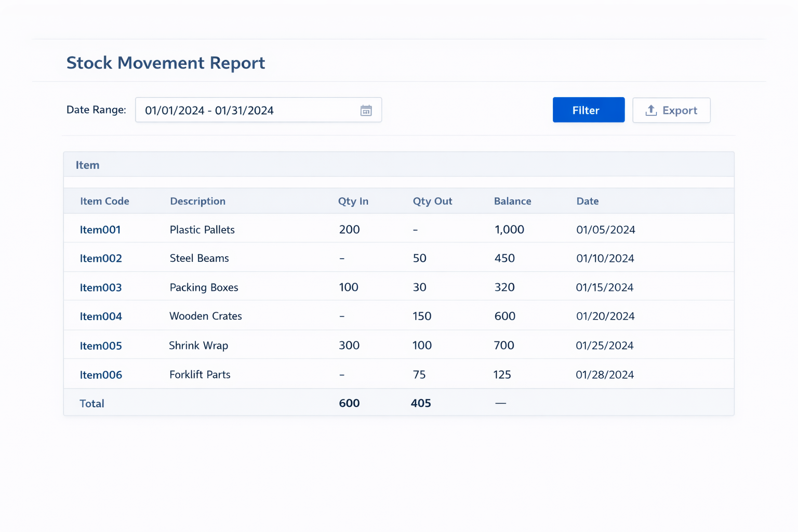This screenshot has width=798, height=532.
Task: Open the calendar date picker icon
Action: tap(366, 110)
